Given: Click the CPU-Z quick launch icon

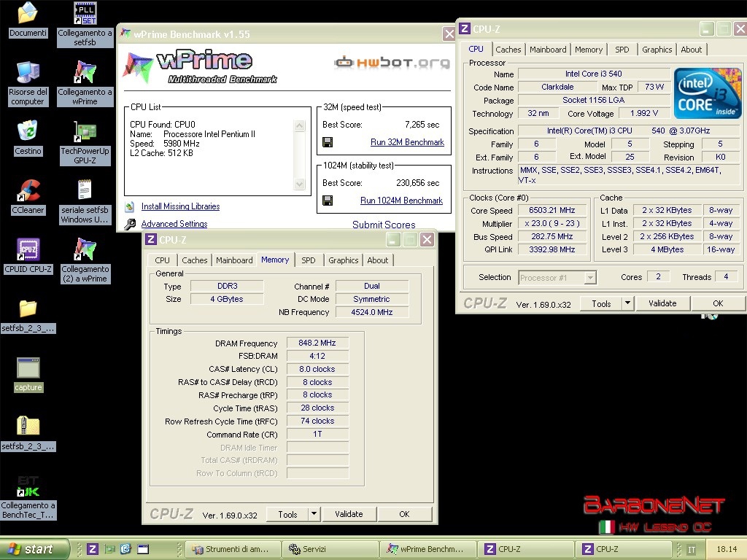Looking at the screenshot, I should click(93, 549).
